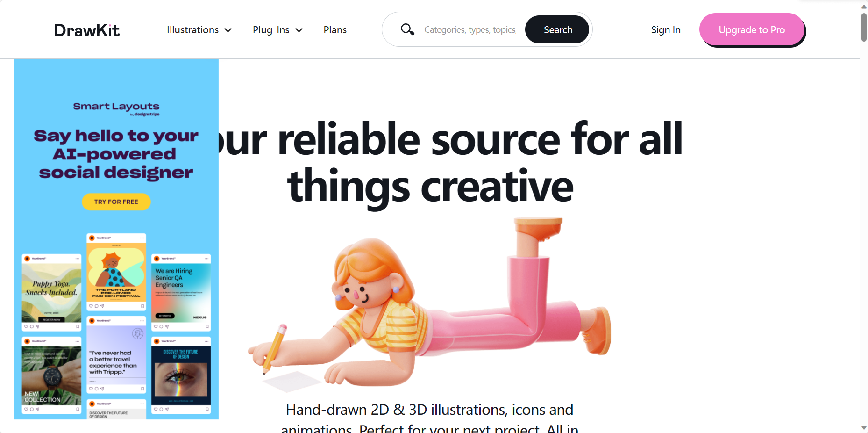Select the Portland Fashion Festival post thumbnail
Screen dimensions: 868x433
[116, 272]
